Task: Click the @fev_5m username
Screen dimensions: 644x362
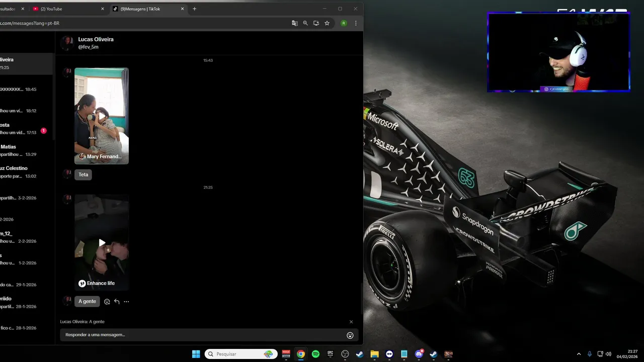Action: (x=88, y=47)
